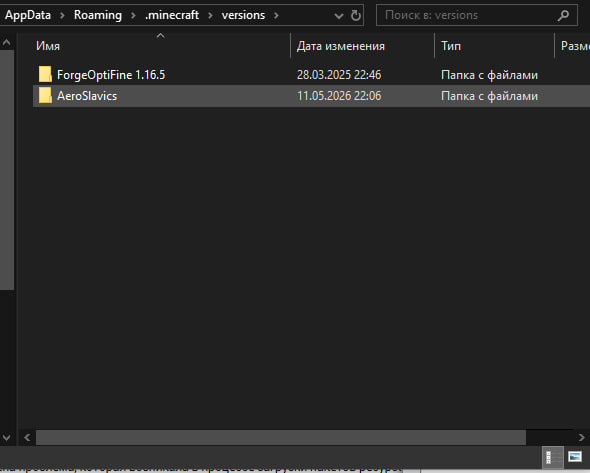This screenshot has height=473, width=590.
Task: Select the ForgeOptiFine 1.16.5 folder icon
Action: click(x=45, y=74)
